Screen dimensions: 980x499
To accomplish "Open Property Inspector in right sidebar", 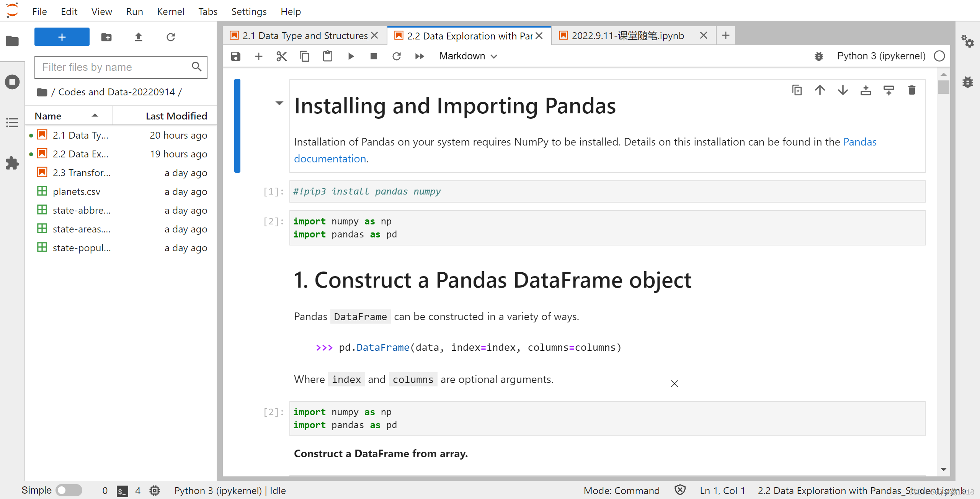I will point(967,41).
